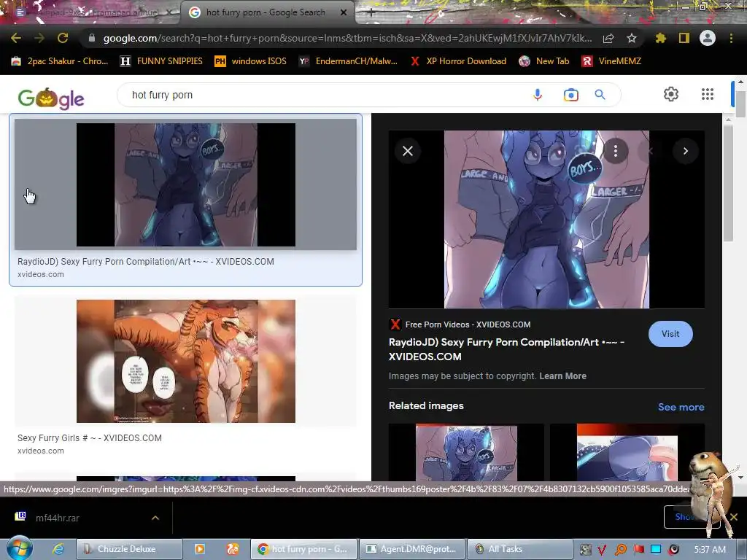Open the EndermanCH/Malw... bookmark

(348, 61)
